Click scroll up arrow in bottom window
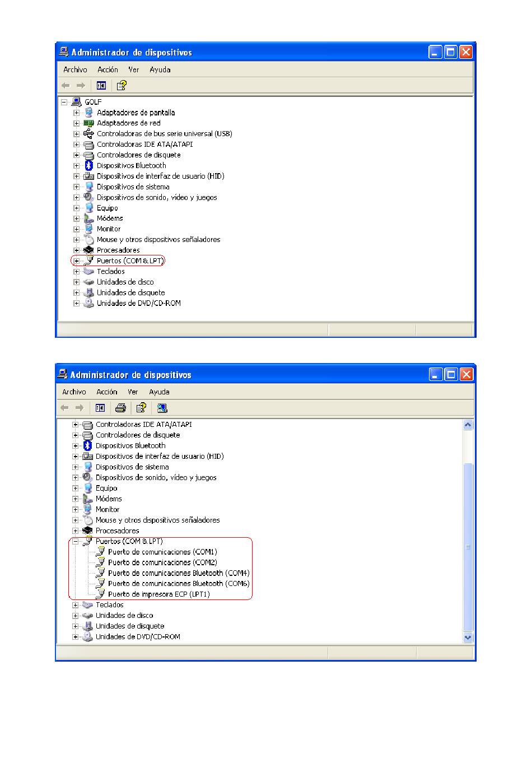 point(468,425)
